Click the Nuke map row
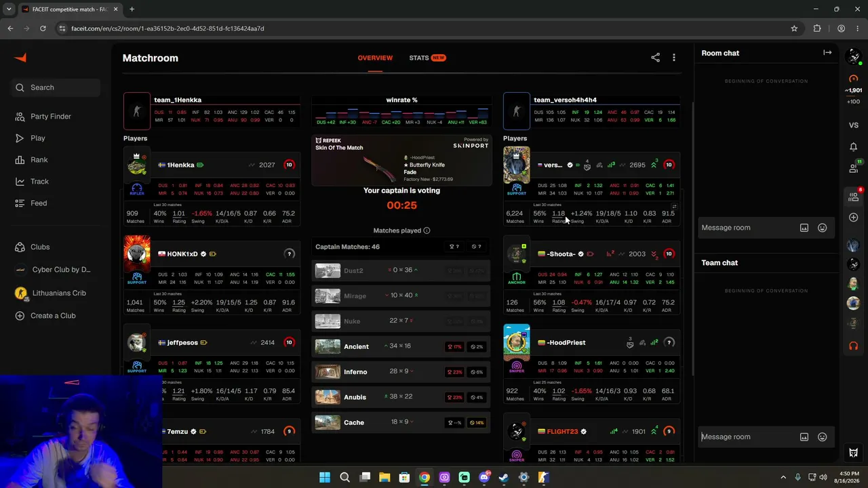The image size is (868, 488). [x=401, y=321]
